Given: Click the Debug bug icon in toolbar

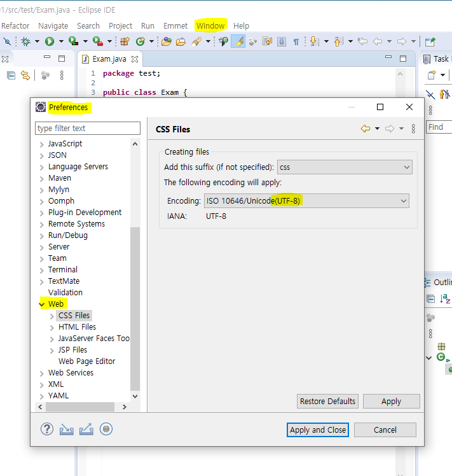Looking at the screenshot, I should 26,41.
